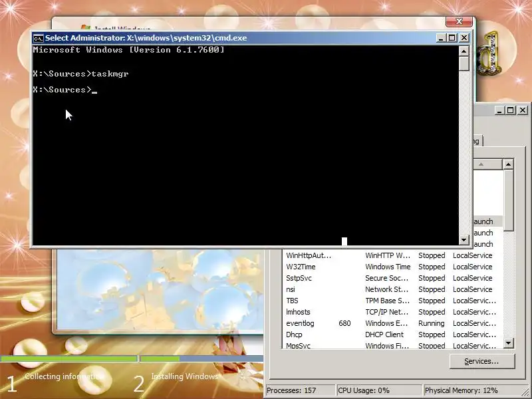Click the Physical Memory: 12% status entry

pos(474,390)
